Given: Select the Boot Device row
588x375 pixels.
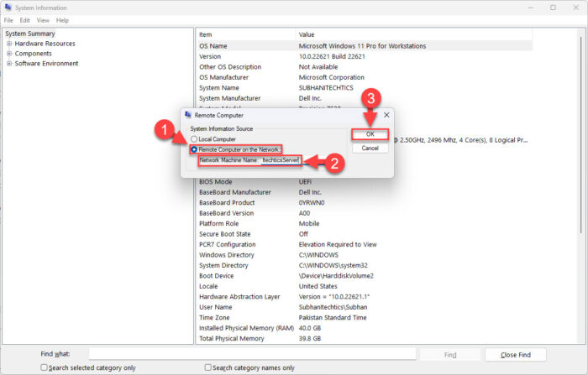Looking at the screenshot, I should point(365,276).
